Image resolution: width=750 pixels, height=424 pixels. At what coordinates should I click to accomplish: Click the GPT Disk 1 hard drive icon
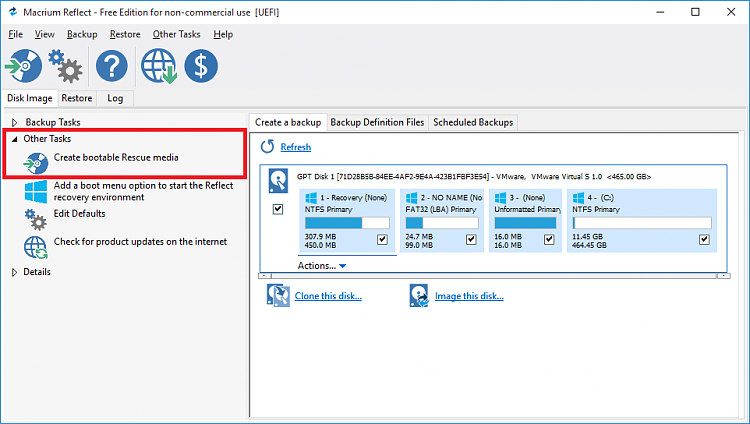(x=278, y=180)
